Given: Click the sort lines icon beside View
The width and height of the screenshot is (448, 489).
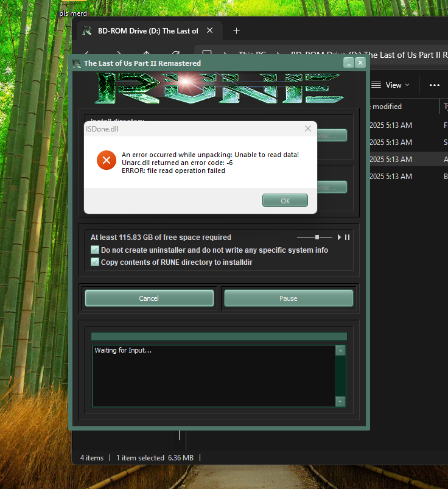Looking at the screenshot, I should pyautogui.click(x=376, y=85).
